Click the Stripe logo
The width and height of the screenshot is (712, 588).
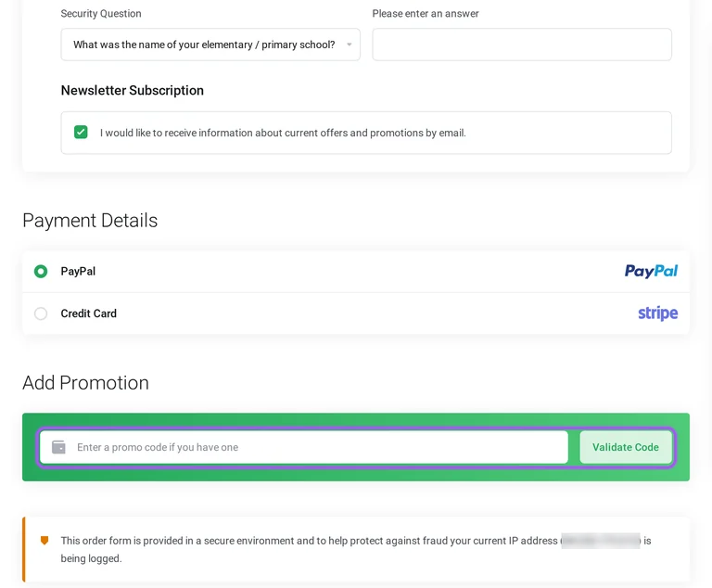pos(657,313)
